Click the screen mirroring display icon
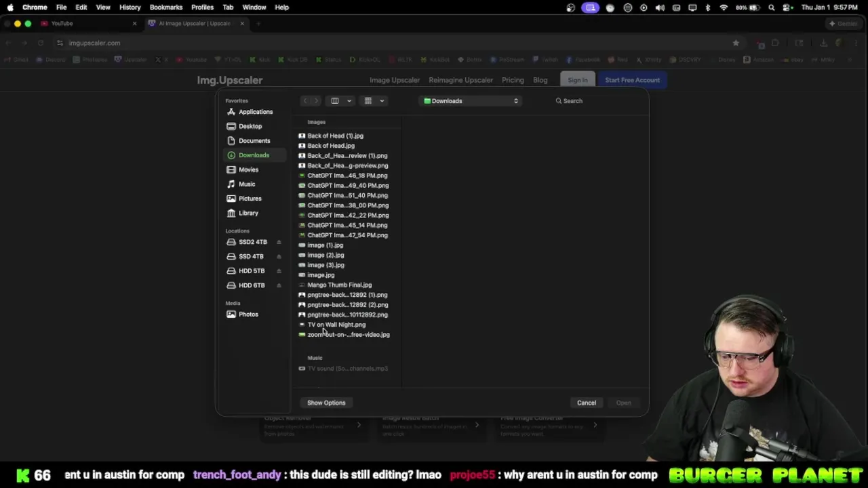 coord(692,7)
